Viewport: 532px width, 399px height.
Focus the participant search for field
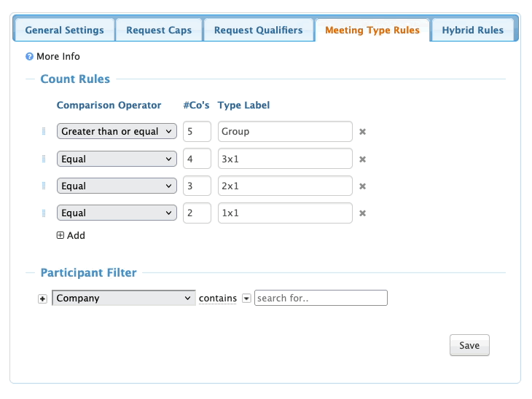pyautogui.click(x=321, y=298)
